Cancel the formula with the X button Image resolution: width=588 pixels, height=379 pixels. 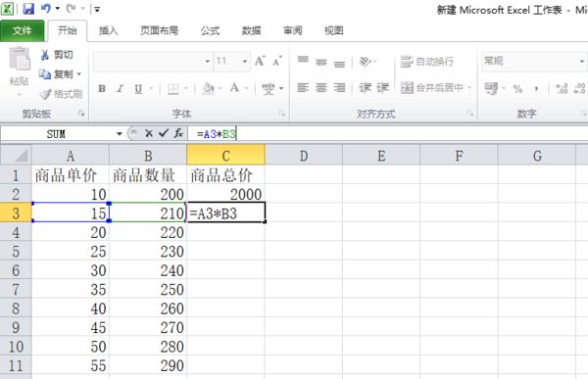(x=149, y=133)
